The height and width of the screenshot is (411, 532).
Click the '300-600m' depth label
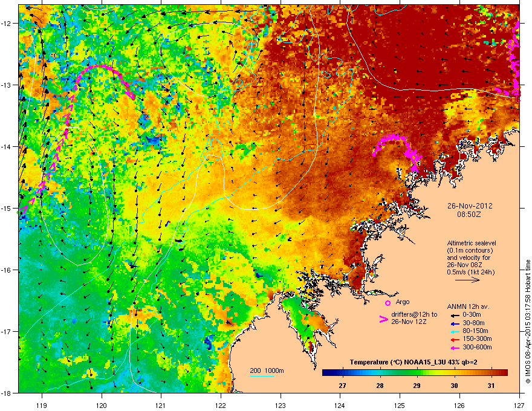click(477, 348)
